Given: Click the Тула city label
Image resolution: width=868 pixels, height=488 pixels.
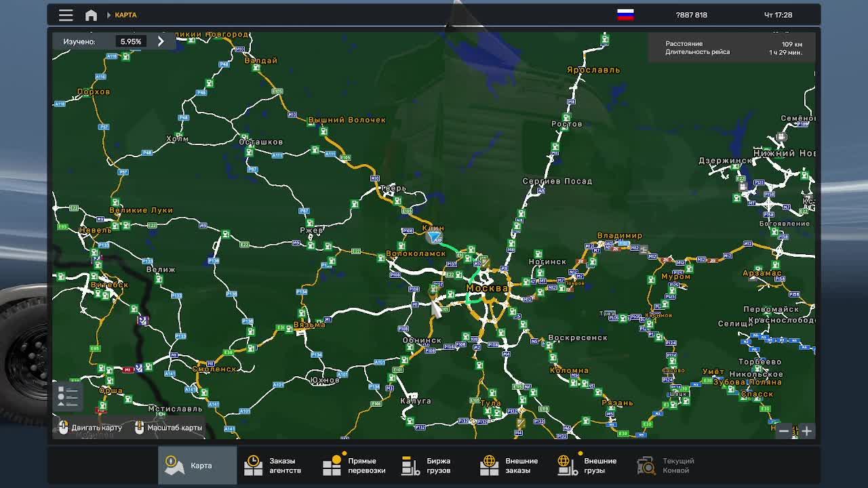Looking at the screenshot, I should pos(490,403).
